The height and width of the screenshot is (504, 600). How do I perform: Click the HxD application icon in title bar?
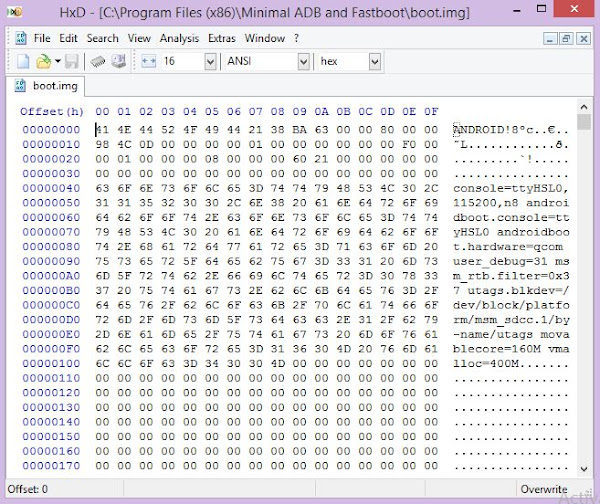click(x=14, y=12)
